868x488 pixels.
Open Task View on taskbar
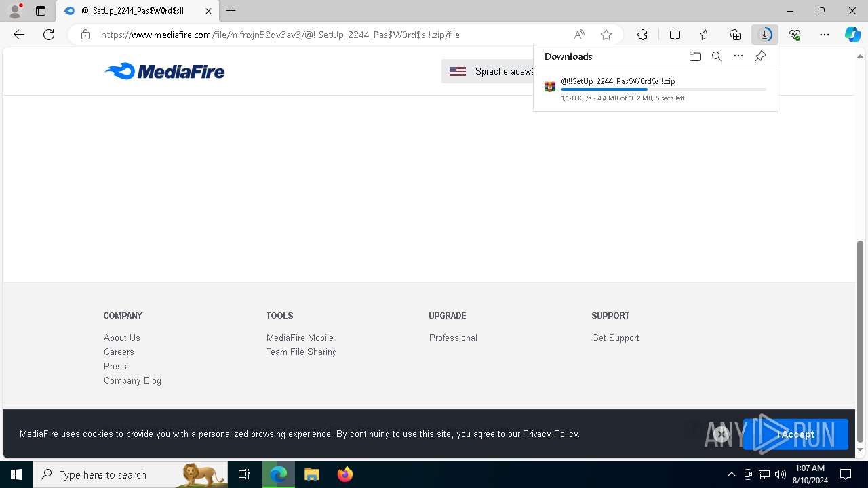pyautogui.click(x=244, y=474)
